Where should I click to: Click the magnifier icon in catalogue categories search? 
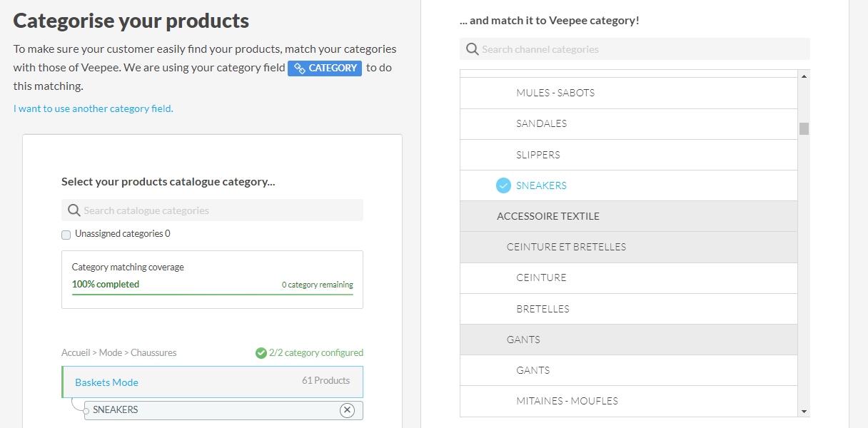coord(74,210)
